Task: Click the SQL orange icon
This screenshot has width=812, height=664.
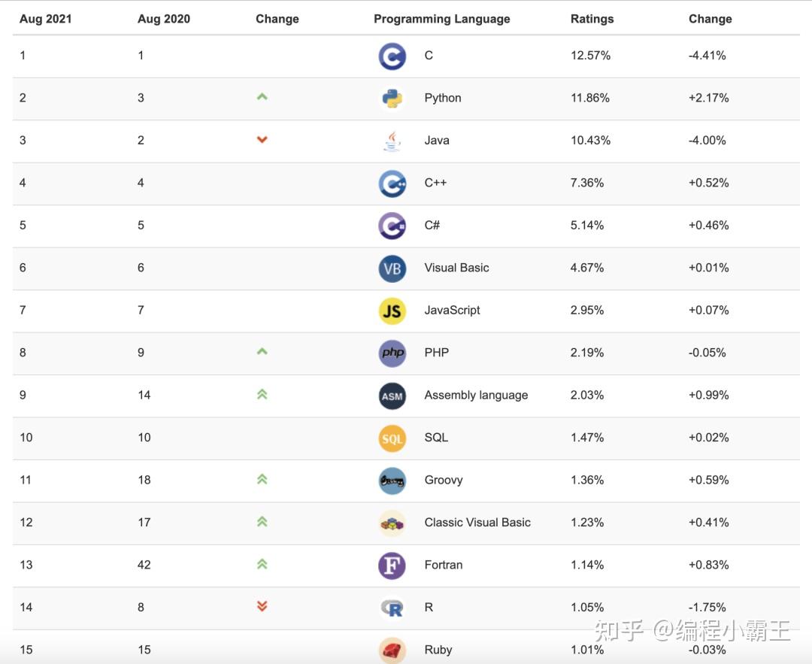Action: (x=392, y=438)
